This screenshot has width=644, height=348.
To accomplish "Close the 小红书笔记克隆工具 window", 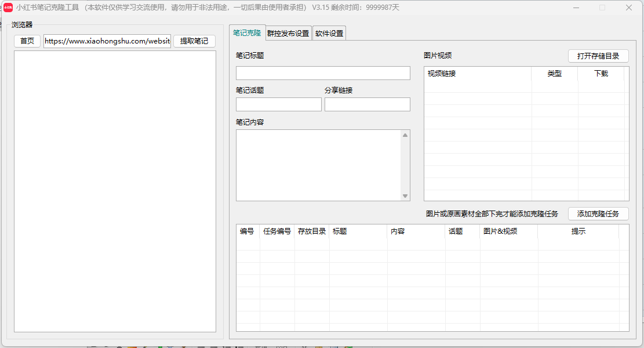I will tap(629, 8).
